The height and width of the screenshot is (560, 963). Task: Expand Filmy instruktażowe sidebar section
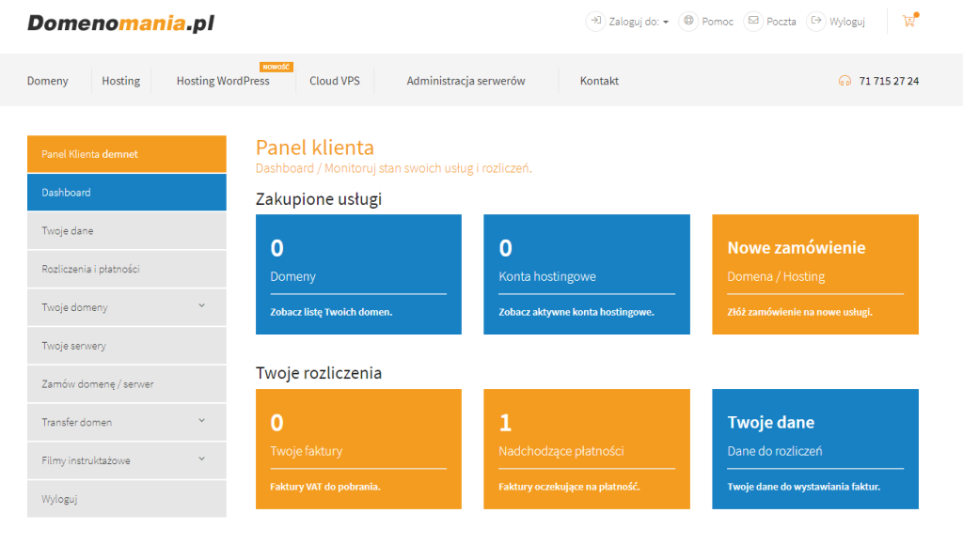click(201, 459)
